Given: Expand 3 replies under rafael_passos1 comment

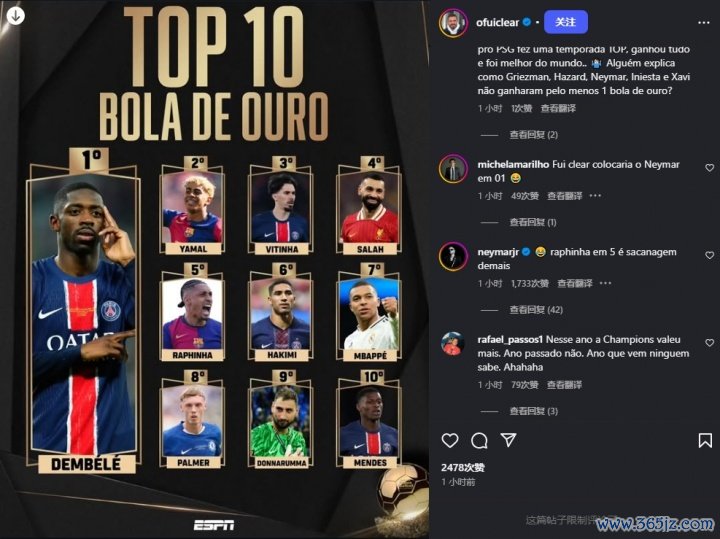Looking at the screenshot, I should 534,411.
